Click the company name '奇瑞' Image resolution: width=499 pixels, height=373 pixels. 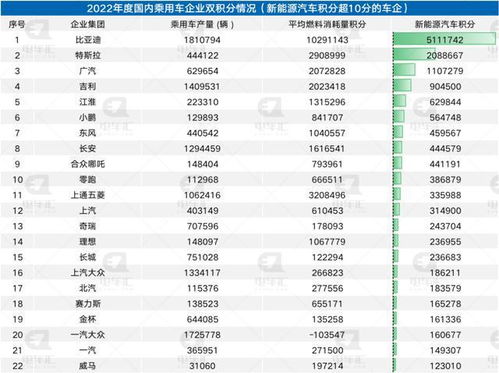click(88, 226)
